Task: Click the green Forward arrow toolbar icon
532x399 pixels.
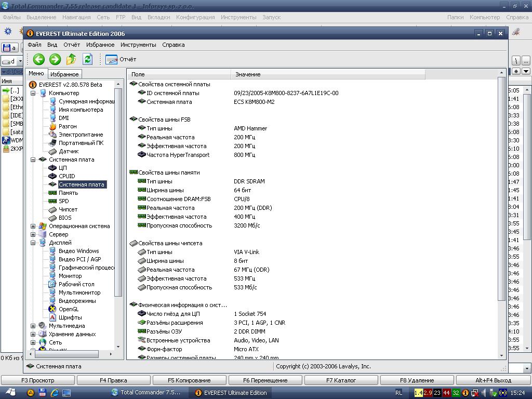Action: (55, 59)
